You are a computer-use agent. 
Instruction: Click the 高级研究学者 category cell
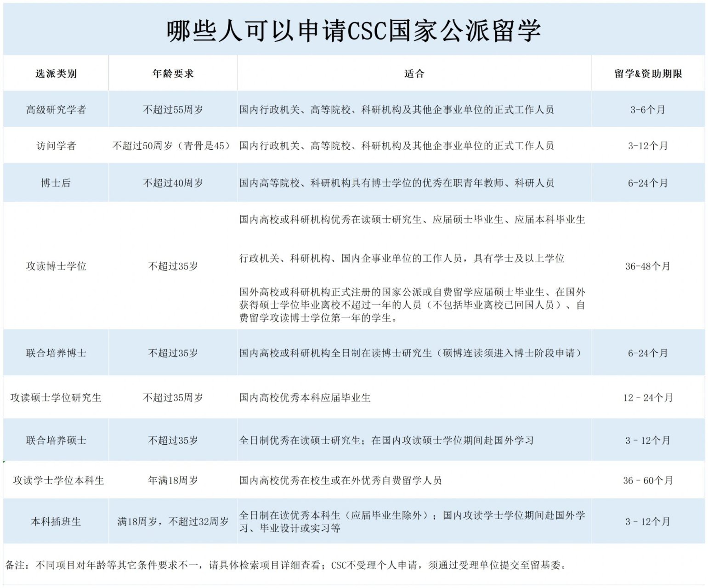(56, 109)
